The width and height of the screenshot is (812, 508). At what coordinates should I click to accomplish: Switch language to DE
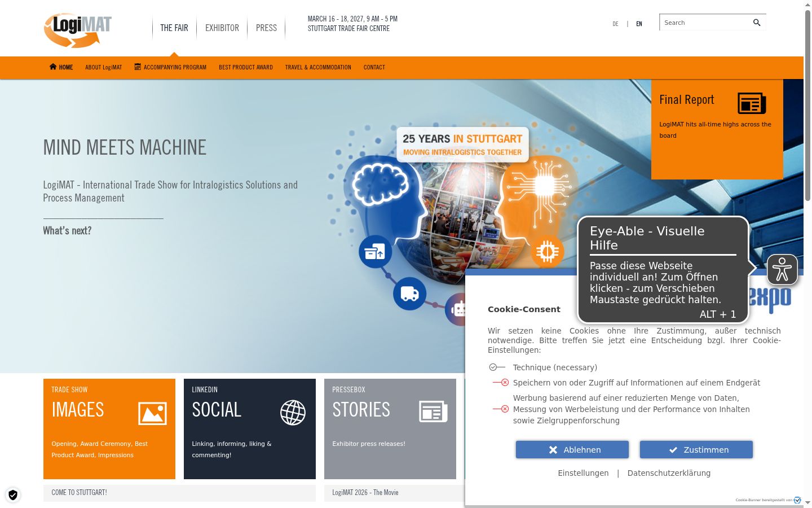pos(616,24)
